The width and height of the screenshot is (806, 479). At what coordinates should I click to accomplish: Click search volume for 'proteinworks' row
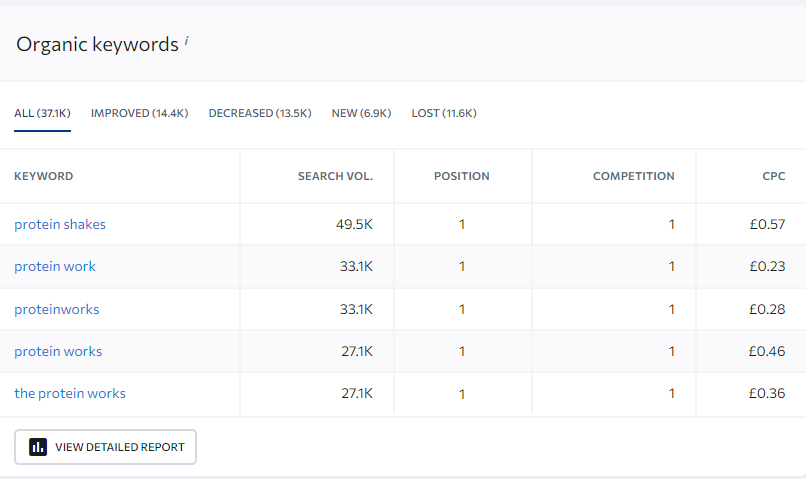point(356,309)
